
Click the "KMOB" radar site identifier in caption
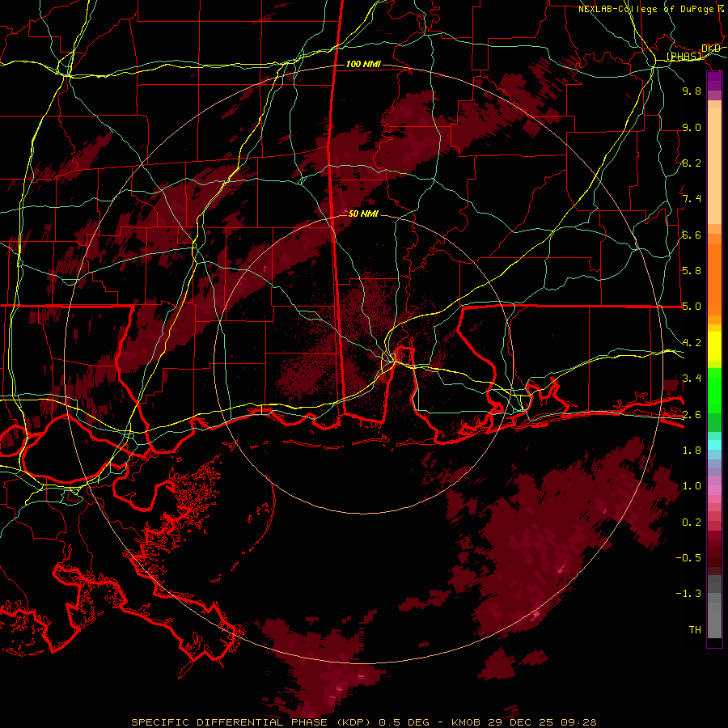pyautogui.click(x=466, y=722)
